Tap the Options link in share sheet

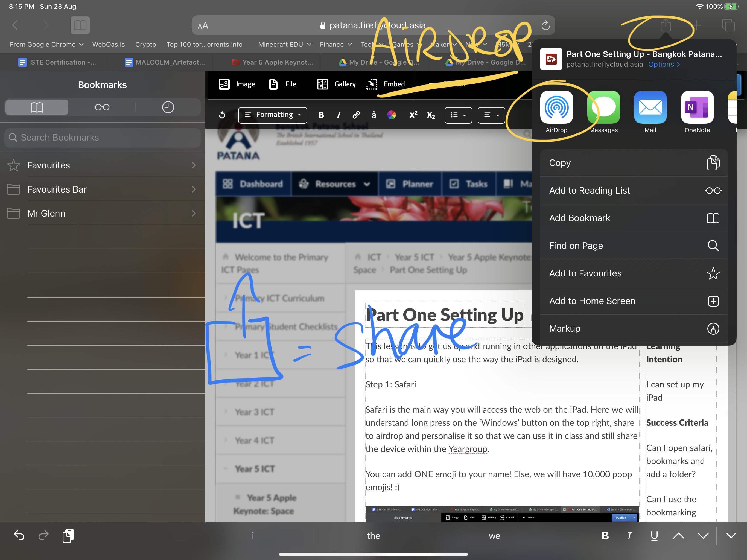664,64
